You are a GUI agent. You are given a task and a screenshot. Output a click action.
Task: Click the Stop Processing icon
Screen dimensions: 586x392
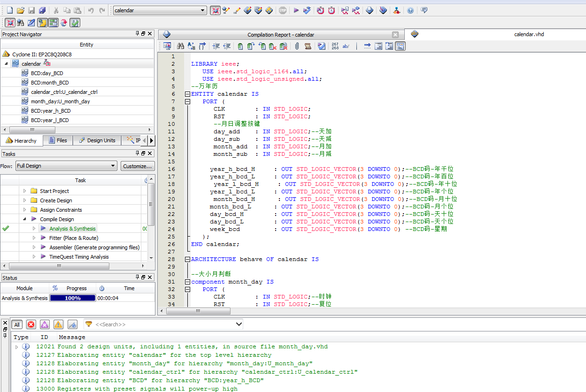(x=282, y=10)
